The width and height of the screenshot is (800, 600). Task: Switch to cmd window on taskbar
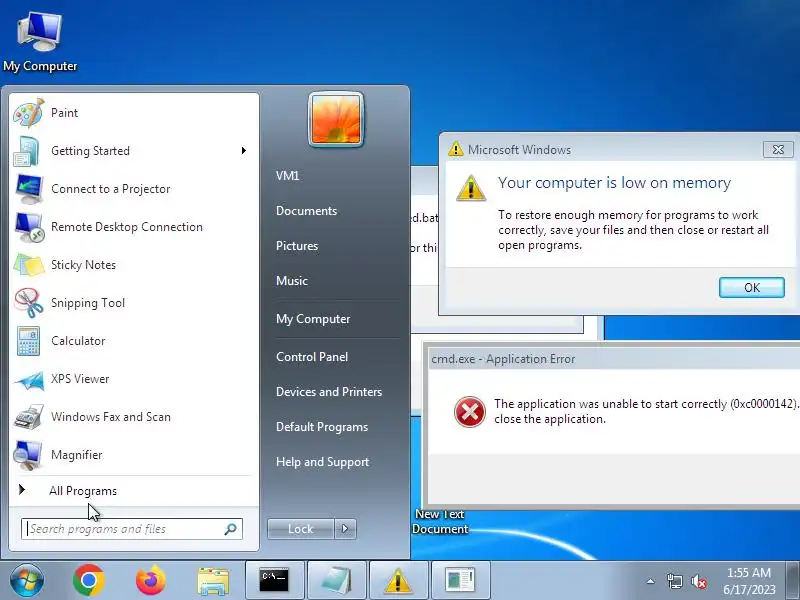click(x=274, y=580)
